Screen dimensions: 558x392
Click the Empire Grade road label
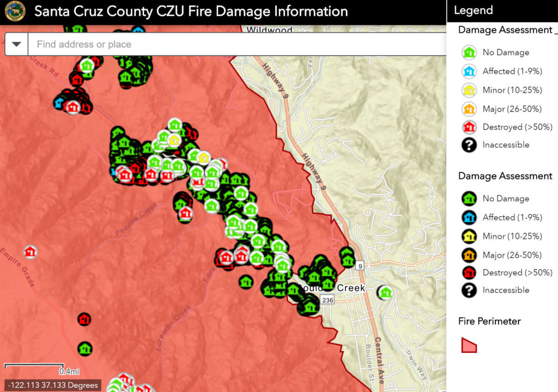point(18,267)
